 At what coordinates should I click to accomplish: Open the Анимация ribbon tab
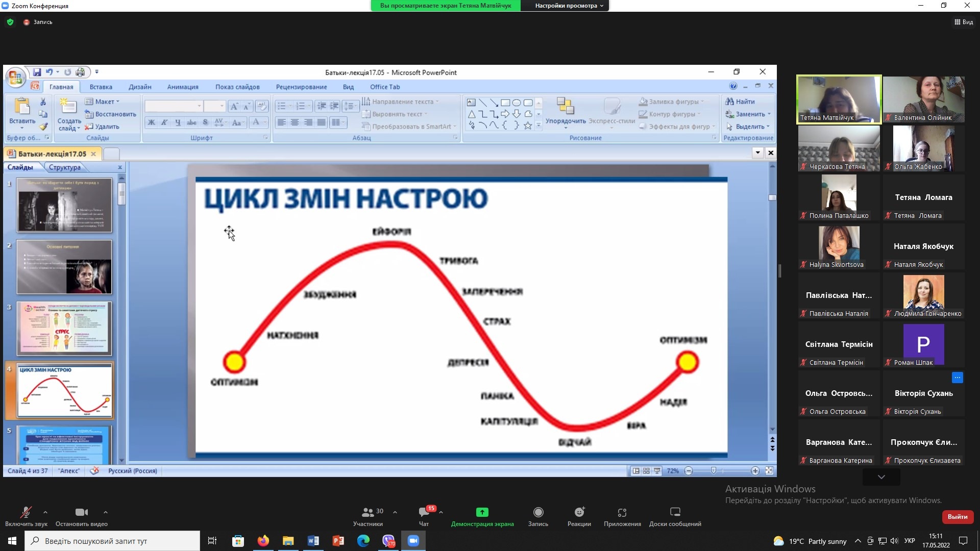click(x=183, y=87)
